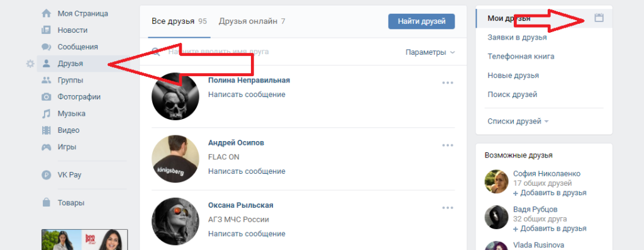Screen dimensions: 644x250
Task: Click Написать сообщение under Оксана Рыльская
Action: (247, 234)
